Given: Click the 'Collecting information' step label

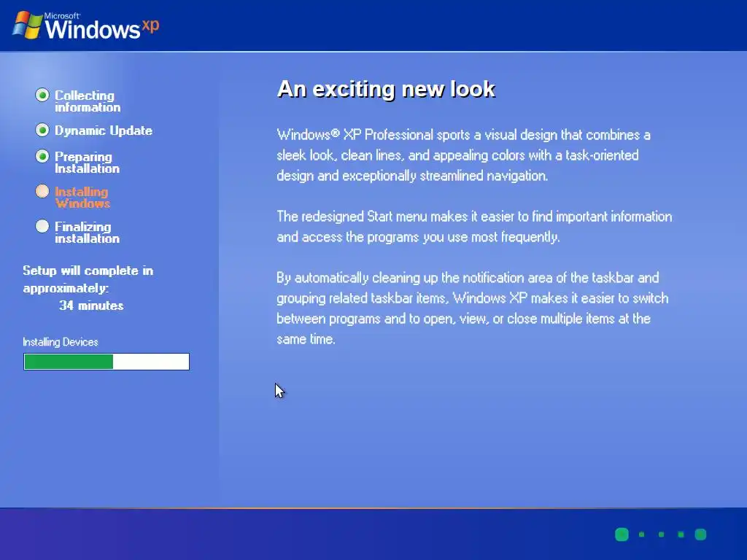Looking at the screenshot, I should (88, 101).
